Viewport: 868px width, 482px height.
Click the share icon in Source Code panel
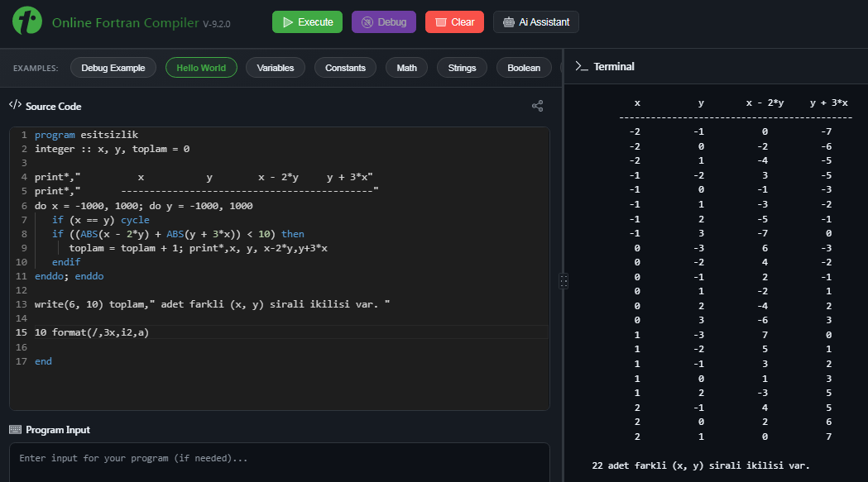pos(537,106)
